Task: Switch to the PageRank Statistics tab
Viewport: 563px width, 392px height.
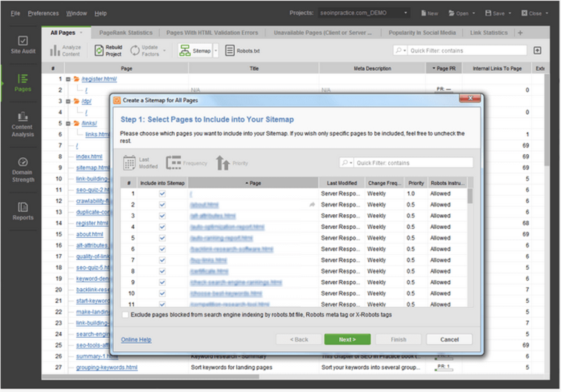Action: [x=125, y=33]
